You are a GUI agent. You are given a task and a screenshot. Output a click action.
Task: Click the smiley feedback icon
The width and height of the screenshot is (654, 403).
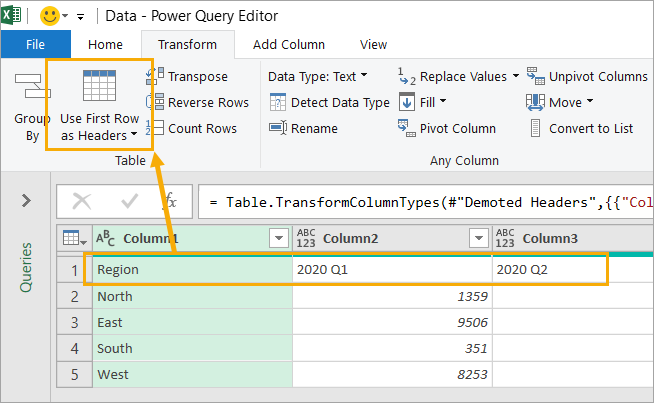[x=50, y=16]
